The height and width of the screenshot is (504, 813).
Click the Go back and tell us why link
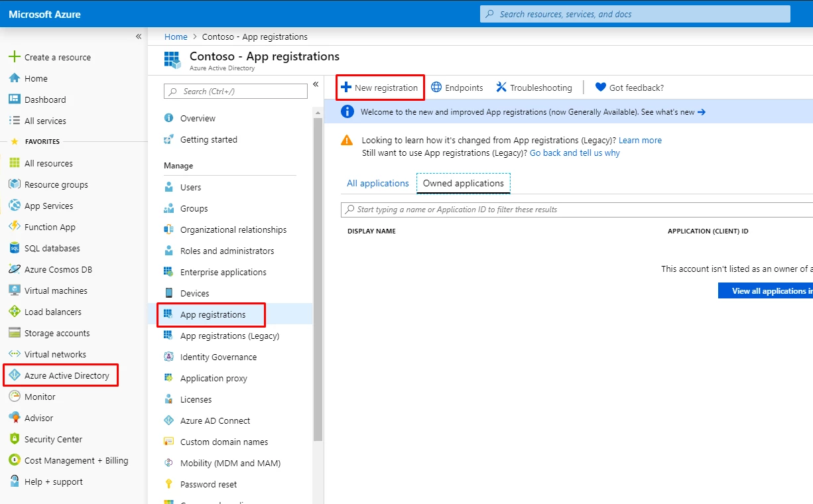pyautogui.click(x=575, y=153)
